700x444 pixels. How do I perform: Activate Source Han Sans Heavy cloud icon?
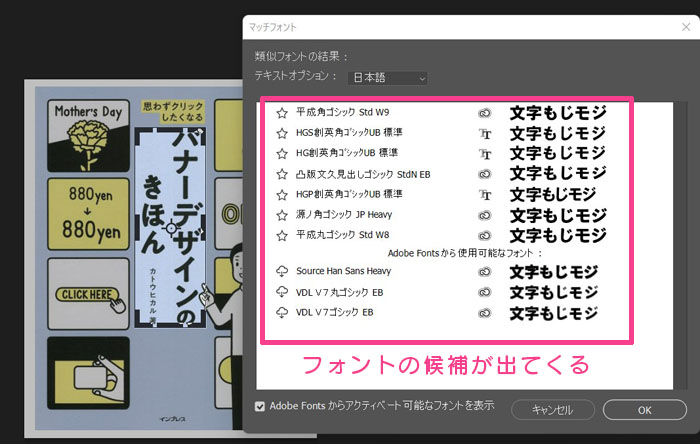pos(282,271)
